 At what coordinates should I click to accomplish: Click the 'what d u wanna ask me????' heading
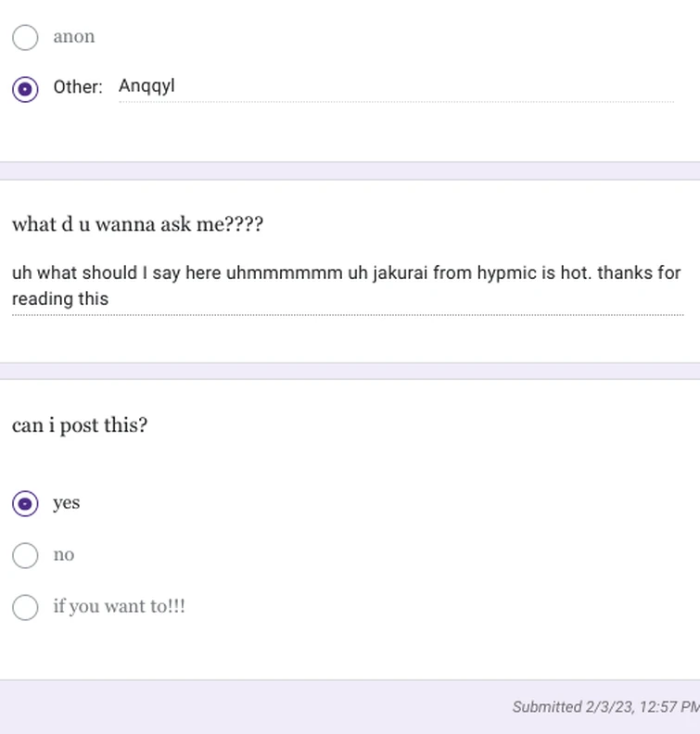click(137, 224)
